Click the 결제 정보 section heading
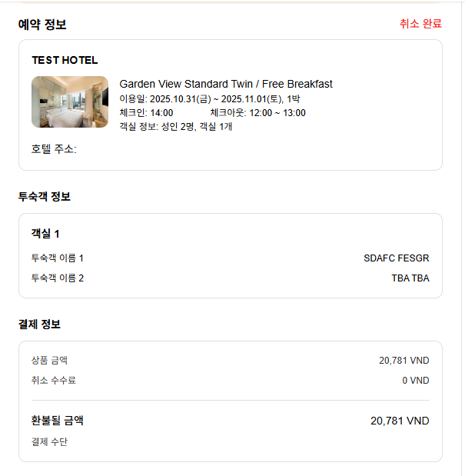This screenshot has width=465, height=476. coord(39,325)
